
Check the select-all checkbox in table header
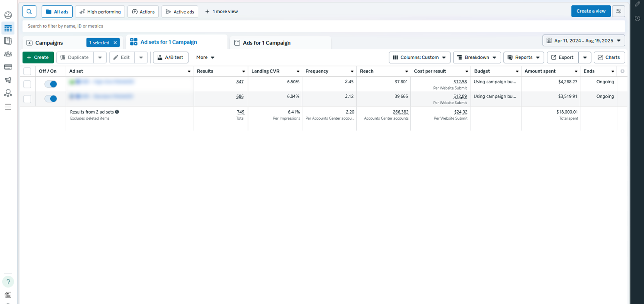click(27, 71)
